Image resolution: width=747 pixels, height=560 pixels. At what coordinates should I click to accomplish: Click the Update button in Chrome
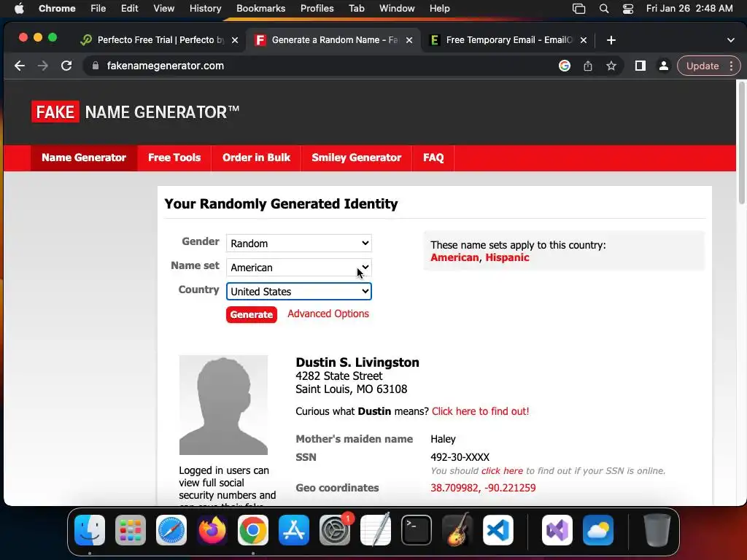(x=703, y=66)
